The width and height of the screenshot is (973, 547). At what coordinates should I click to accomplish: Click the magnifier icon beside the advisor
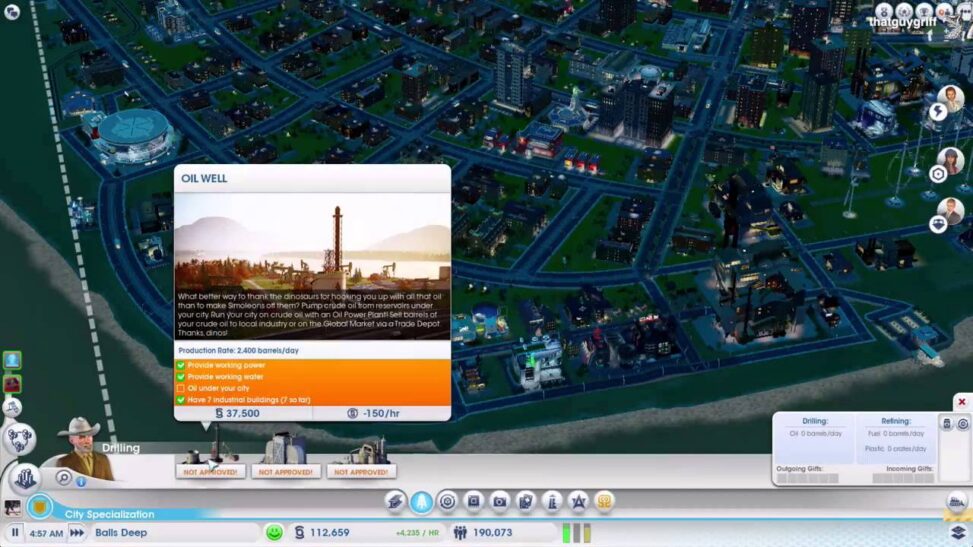point(63,477)
